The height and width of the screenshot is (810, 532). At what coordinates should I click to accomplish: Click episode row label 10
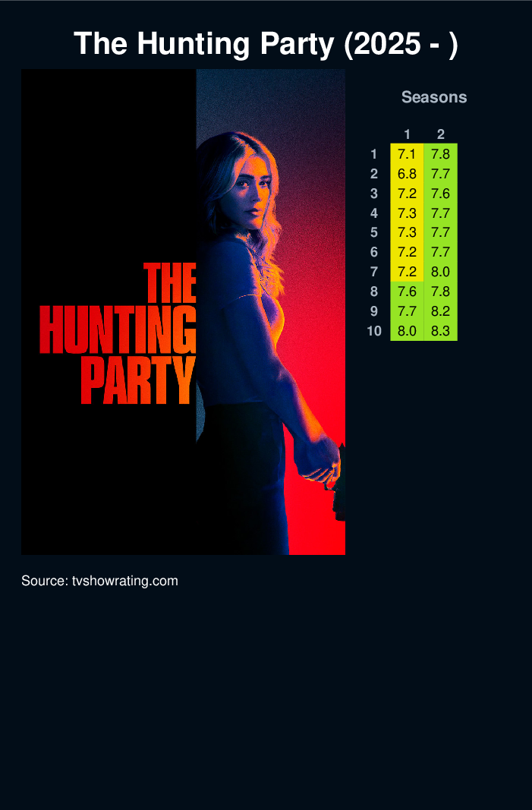pos(374,331)
